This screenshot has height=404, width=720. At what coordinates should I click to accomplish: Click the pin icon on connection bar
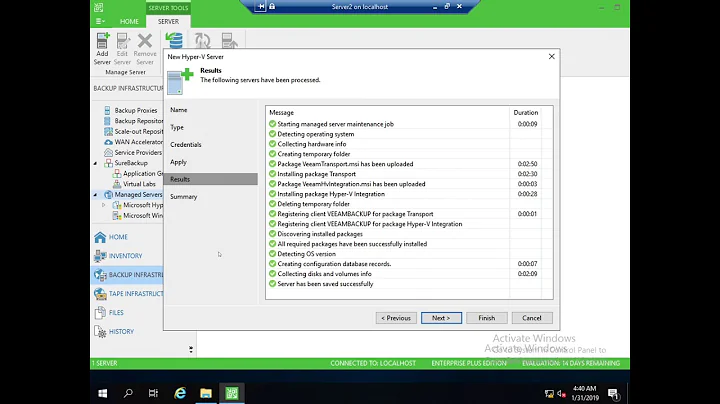[x=260, y=6]
